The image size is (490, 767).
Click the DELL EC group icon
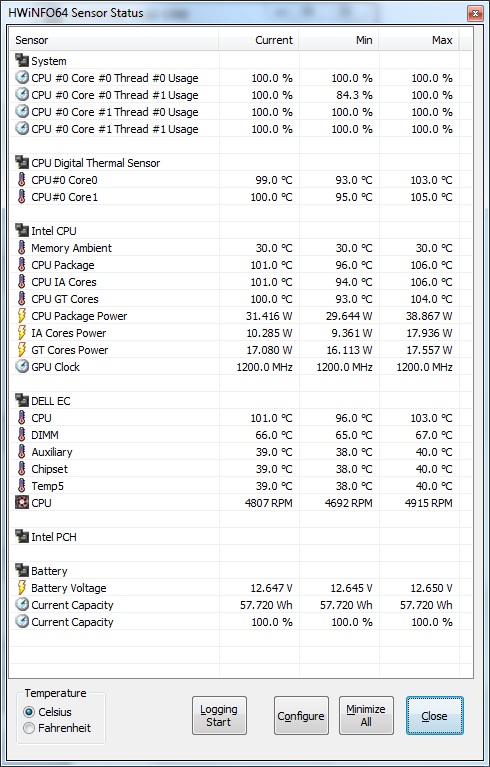coord(22,401)
